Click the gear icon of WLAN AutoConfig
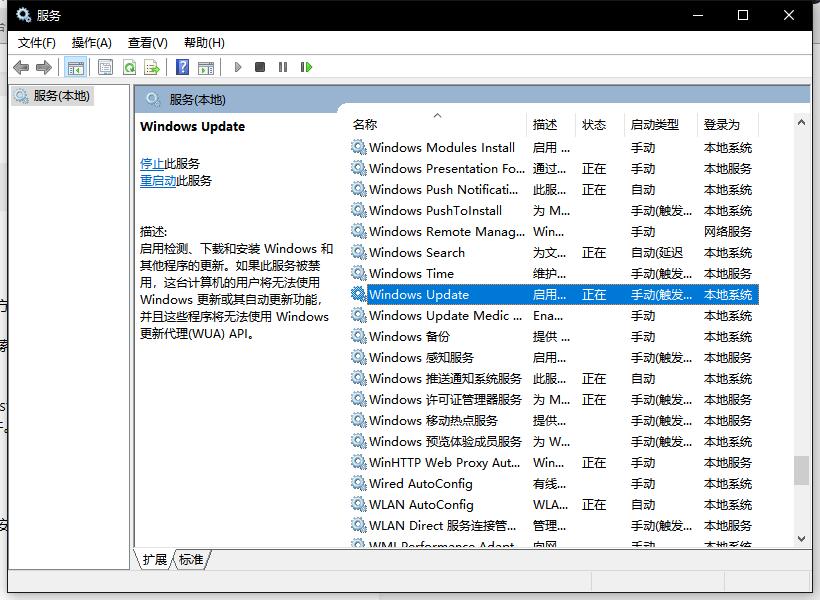The image size is (820, 600). (x=358, y=504)
